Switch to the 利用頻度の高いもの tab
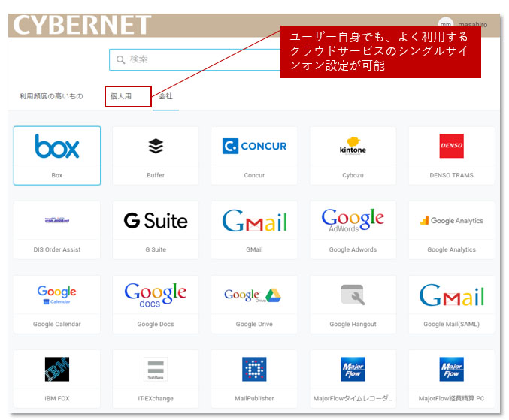This screenshot has height=420, width=509. pos(51,96)
